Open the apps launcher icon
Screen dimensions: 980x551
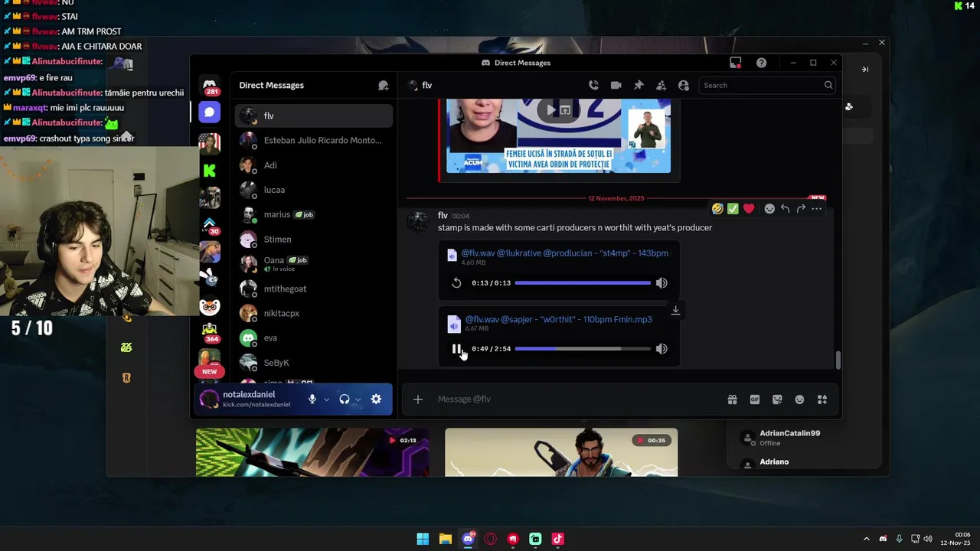(822, 399)
